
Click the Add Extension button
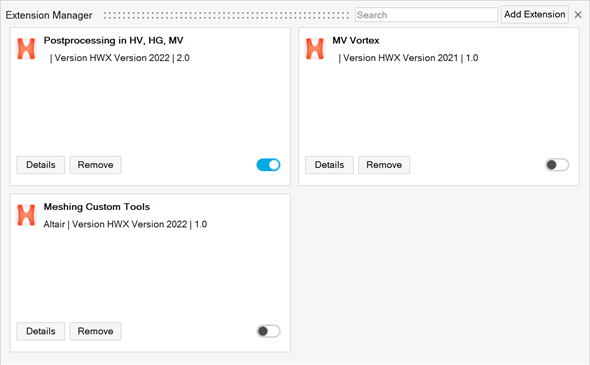pyautogui.click(x=535, y=14)
